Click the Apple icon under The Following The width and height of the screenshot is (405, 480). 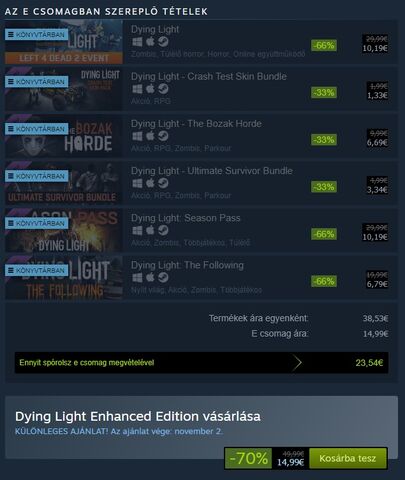coord(150,277)
